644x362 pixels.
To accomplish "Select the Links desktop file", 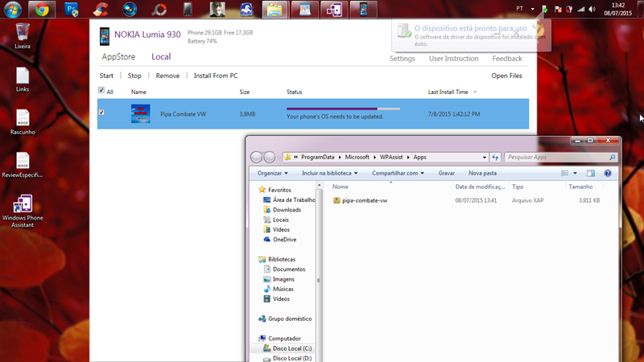I will [x=23, y=80].
